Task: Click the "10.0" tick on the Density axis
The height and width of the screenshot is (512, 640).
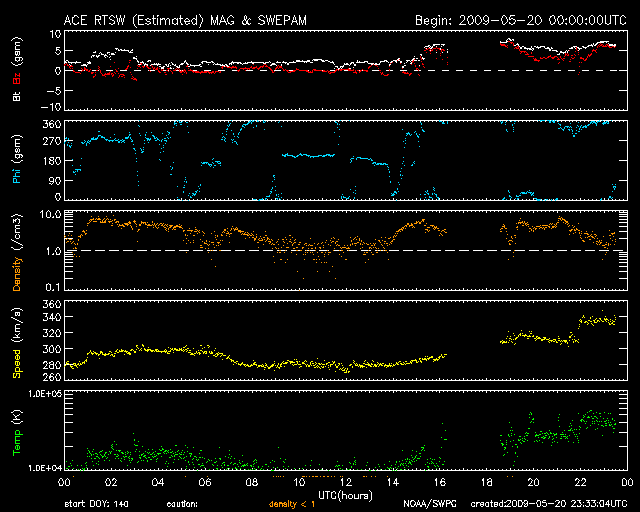Action: [x=50, y=214]
